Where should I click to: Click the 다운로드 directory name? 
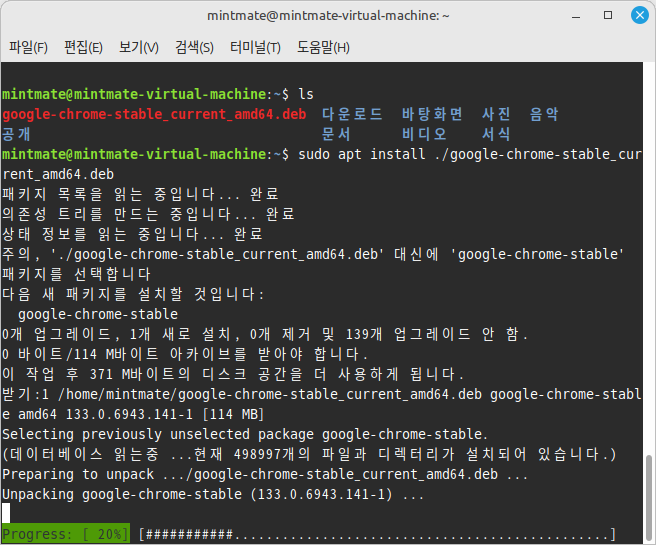tap(352, 114)
